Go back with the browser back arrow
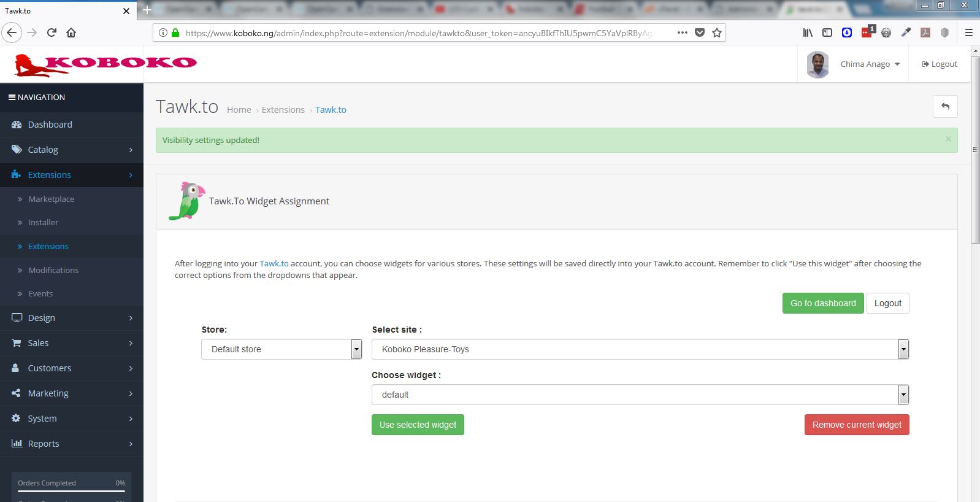The width and height of the screenshot is (980, 502). tap(12, 33)
